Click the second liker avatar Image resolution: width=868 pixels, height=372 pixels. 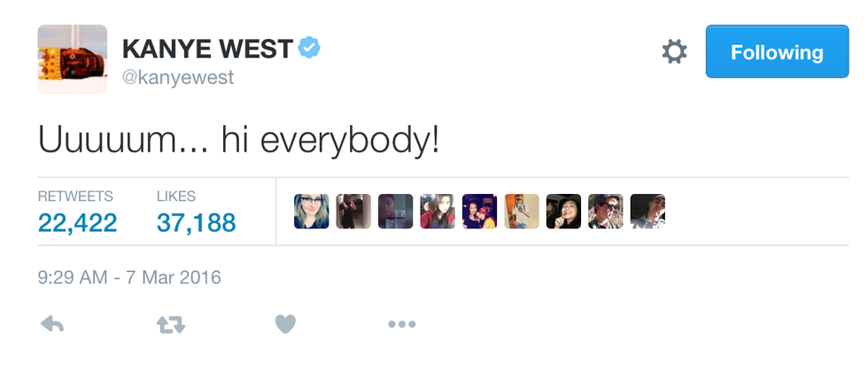pos(353,212)
